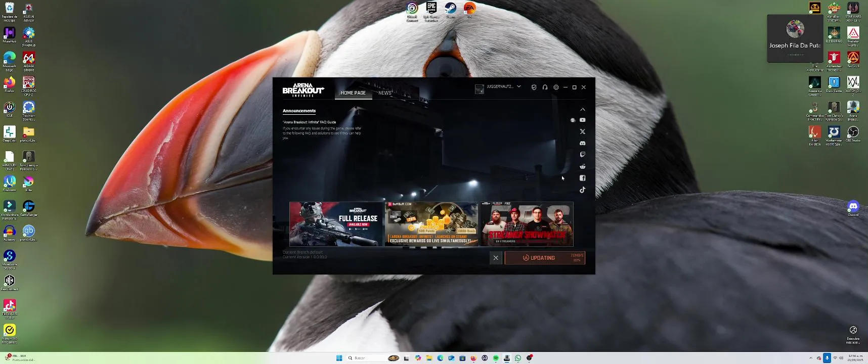Open the customer support headset icon
868x364 pixels.
pyautogui.click(x=545, y=87)
